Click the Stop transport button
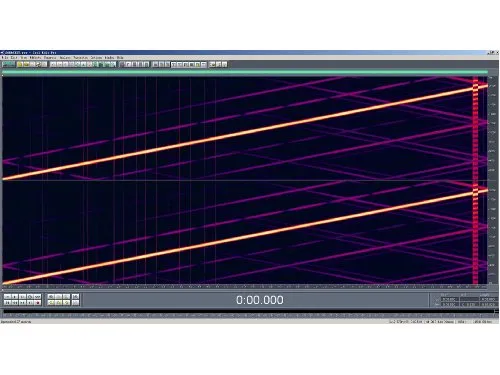 pyautogui.click(x=7, y=296)
